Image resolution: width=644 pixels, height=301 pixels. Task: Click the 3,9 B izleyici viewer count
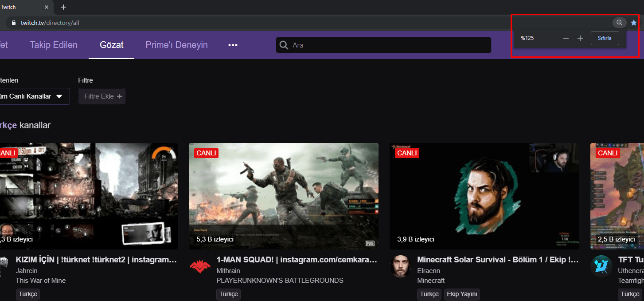coord(416,239)
